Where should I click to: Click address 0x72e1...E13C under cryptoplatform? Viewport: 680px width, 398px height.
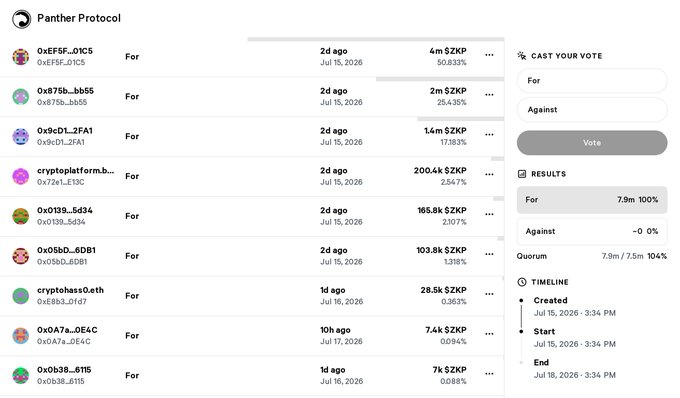pos(61,182)
